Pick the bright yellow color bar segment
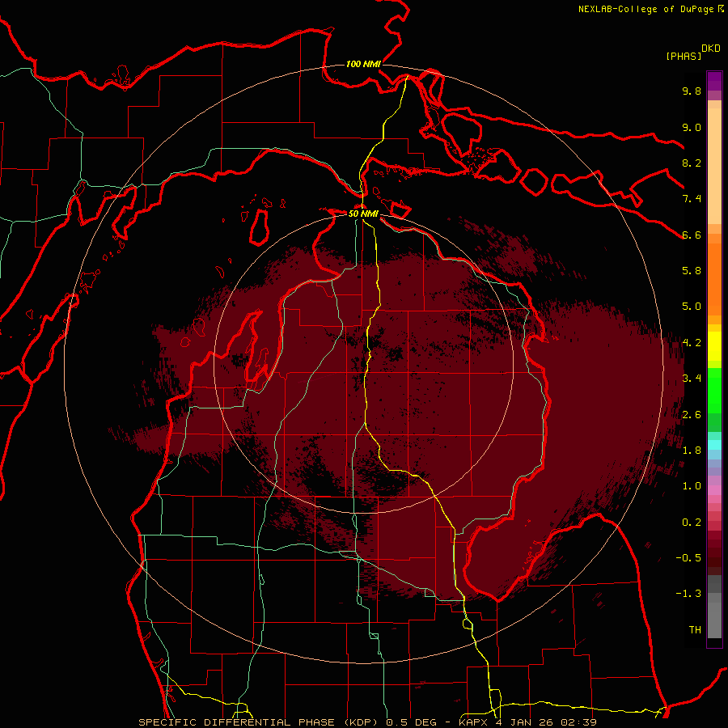The width and height of the screenshot is (728, 728). click(714, 346)
